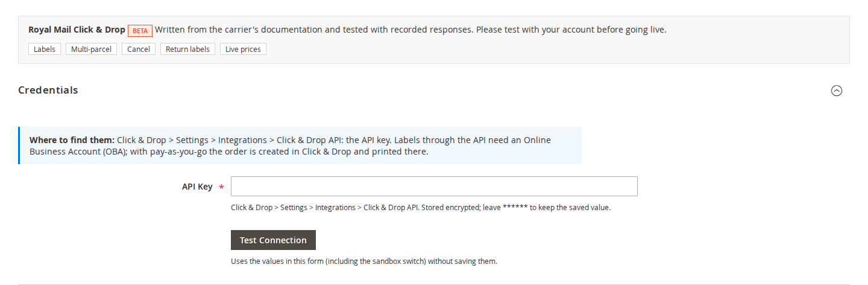The height and width of the screenshot is (285, 868).
Task: Click the Live prices feature tag
Action: click(x=243, y=49)
